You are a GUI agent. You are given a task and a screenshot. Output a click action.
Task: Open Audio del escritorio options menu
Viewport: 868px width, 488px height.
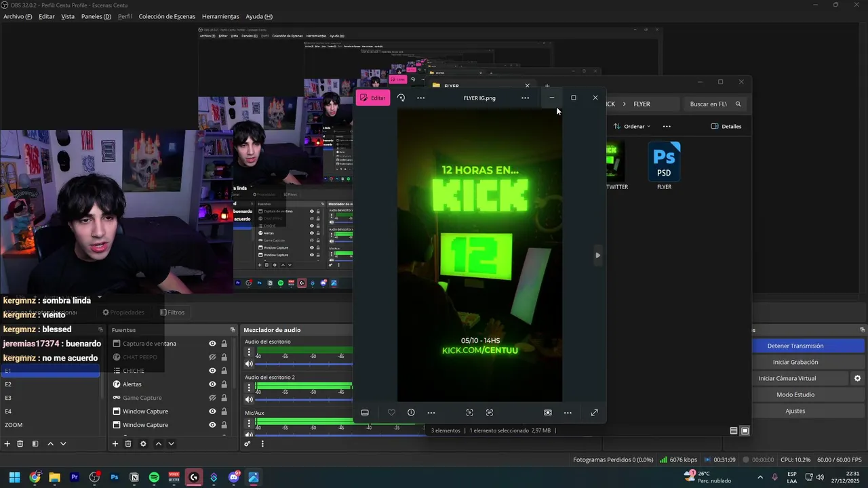click(249, 352)
